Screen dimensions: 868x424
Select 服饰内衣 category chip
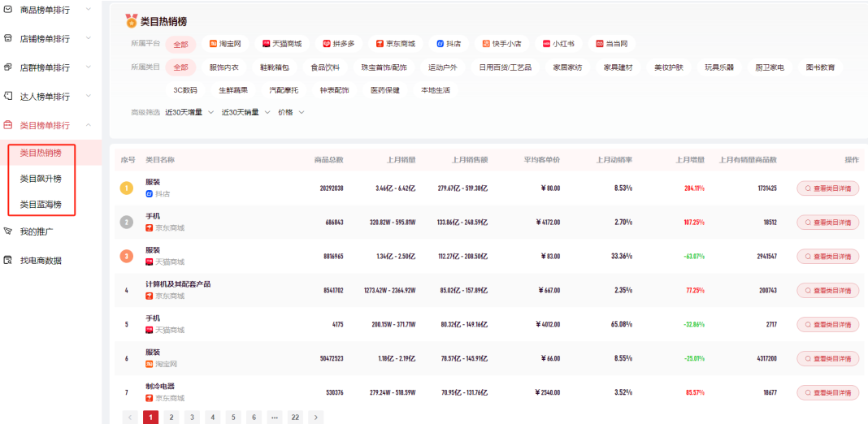point(224,67)
